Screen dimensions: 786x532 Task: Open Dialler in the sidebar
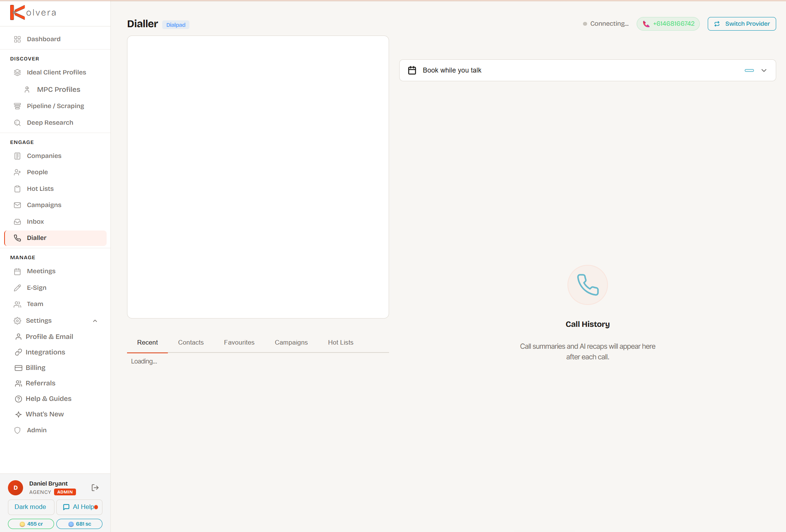(x=56, y=238)
